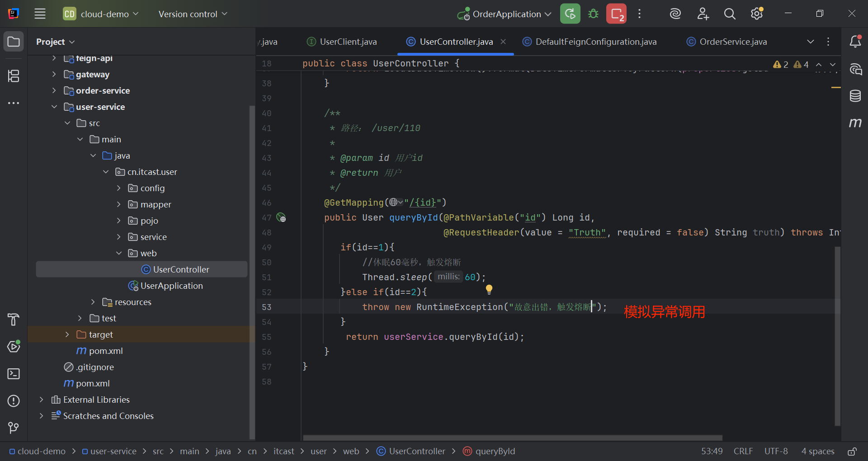The image size is (868, 461).
Task: Open AI chat panel on right sidebar
Action: point(855,69)
